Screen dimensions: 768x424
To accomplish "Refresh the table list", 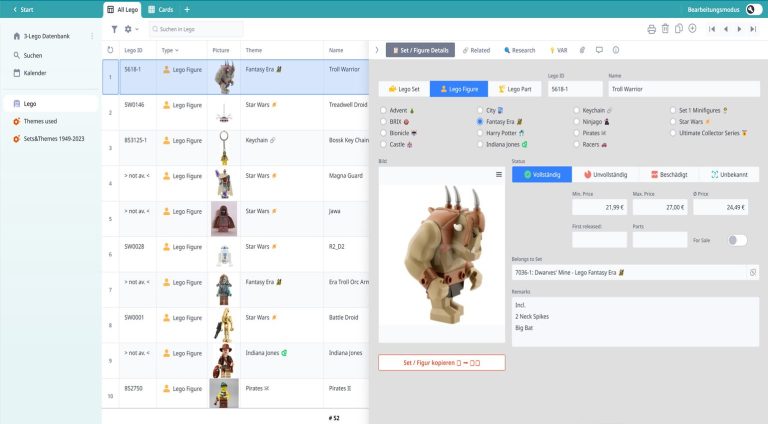I will click(110, 50).
